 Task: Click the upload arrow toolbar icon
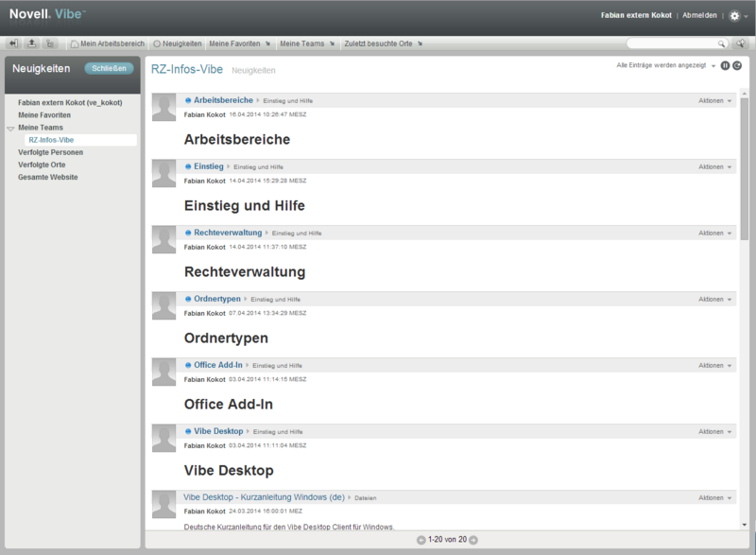point(31,43)
